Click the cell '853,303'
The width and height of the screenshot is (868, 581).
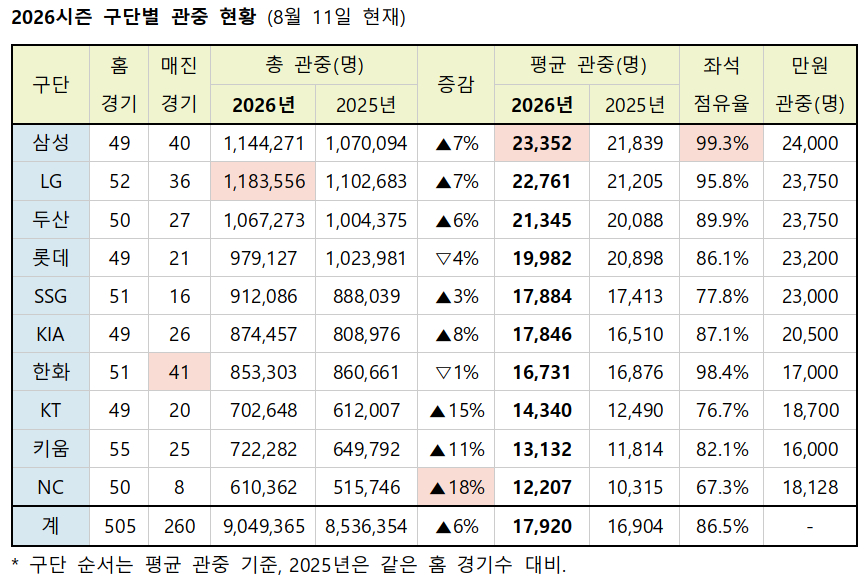click(x=264, y=372)
